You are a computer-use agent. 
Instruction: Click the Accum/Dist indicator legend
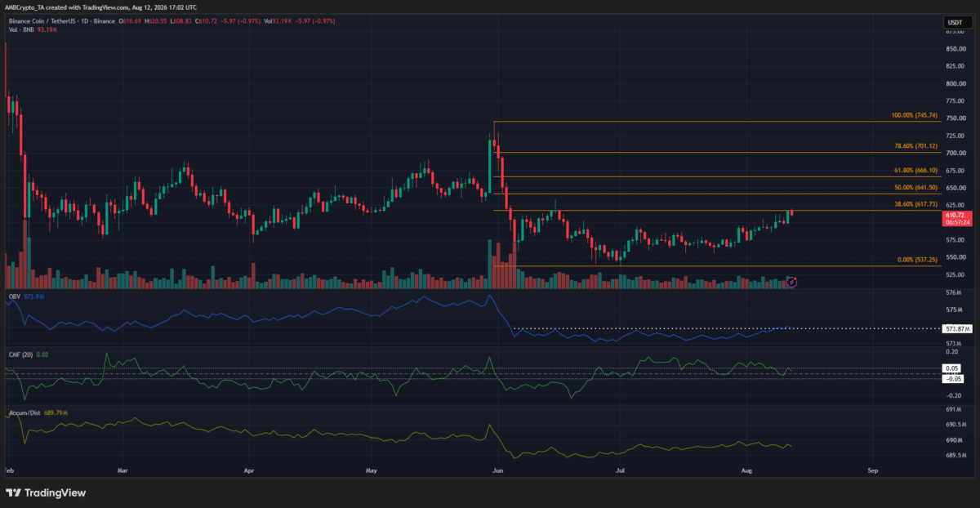pyautogui.click(x=37, y=413)
